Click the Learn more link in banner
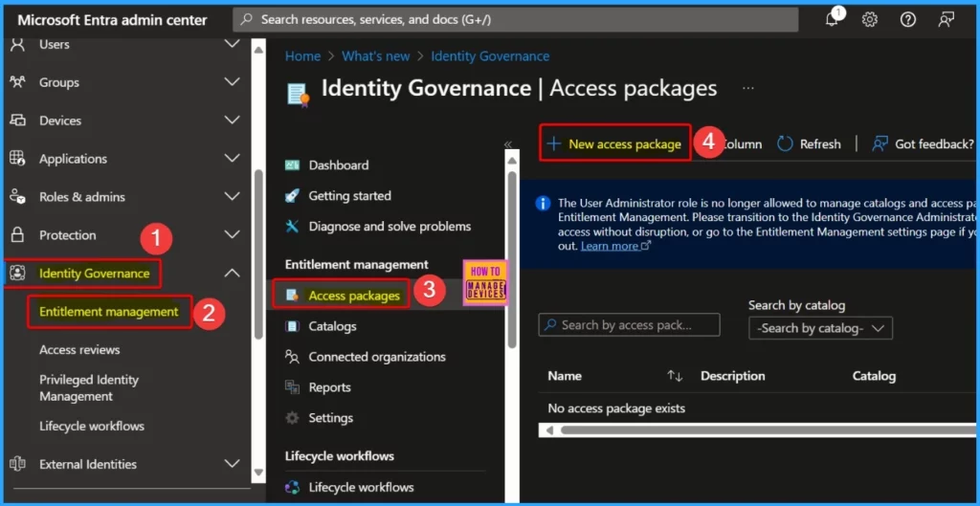980x506 pixels. 615,246
